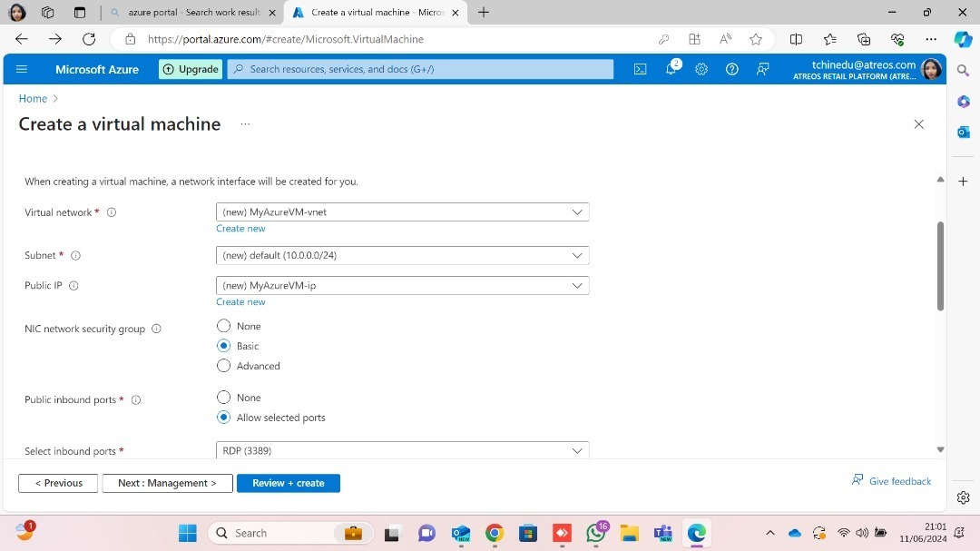Click the Home breadcrumb
Viewport: 980px width, 551px height.
pos(33,98)
